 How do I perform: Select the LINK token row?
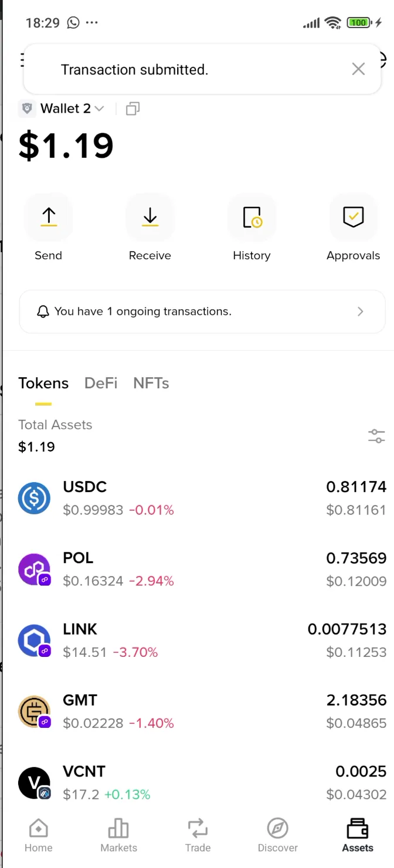tap(176, 640)
